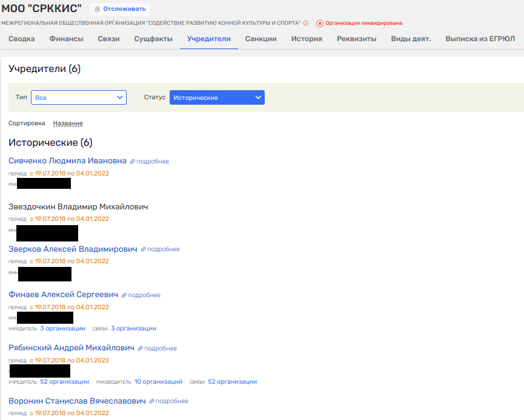524x420 pixels.
Task: Click the link icon beside Воронин Станислав Вячеславович
Action: click(x=152, y=401)
